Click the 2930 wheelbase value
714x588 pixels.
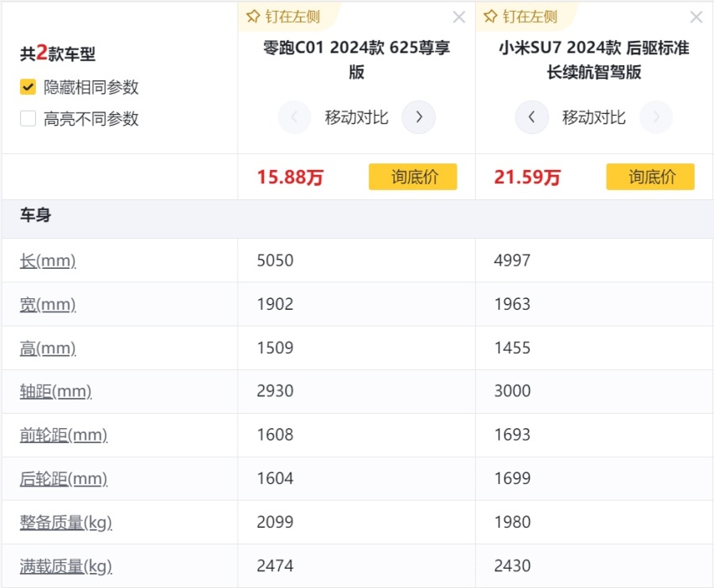click(x=275, y=391)
